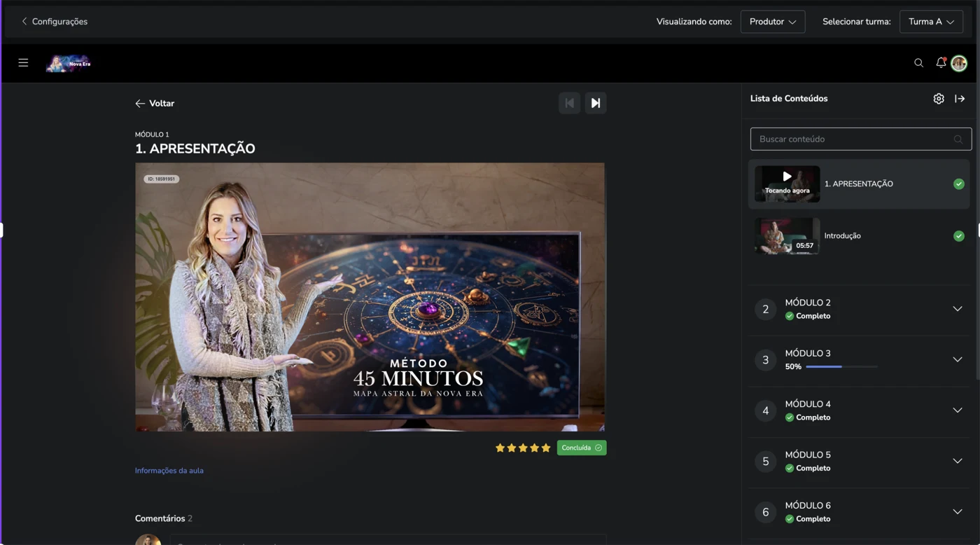Open the Informações da aula link
980x545 pixels.
pyautogui.click(x=169, y=470)
